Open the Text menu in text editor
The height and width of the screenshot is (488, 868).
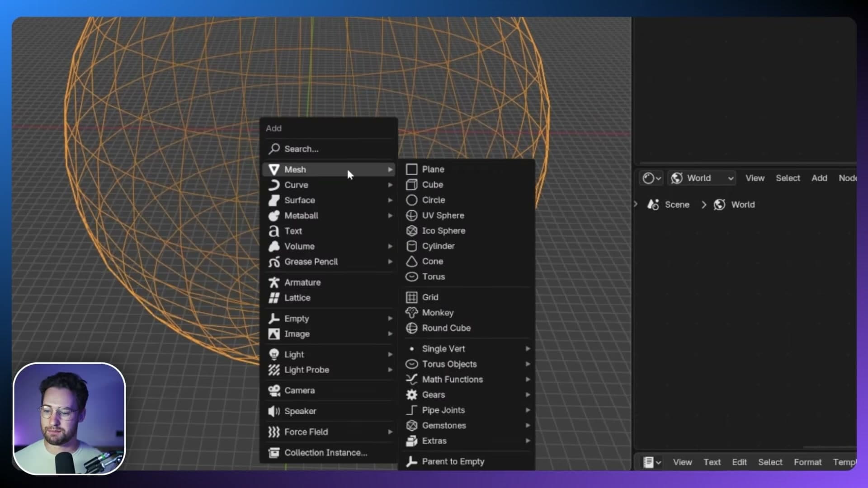(x=712, y=462)
